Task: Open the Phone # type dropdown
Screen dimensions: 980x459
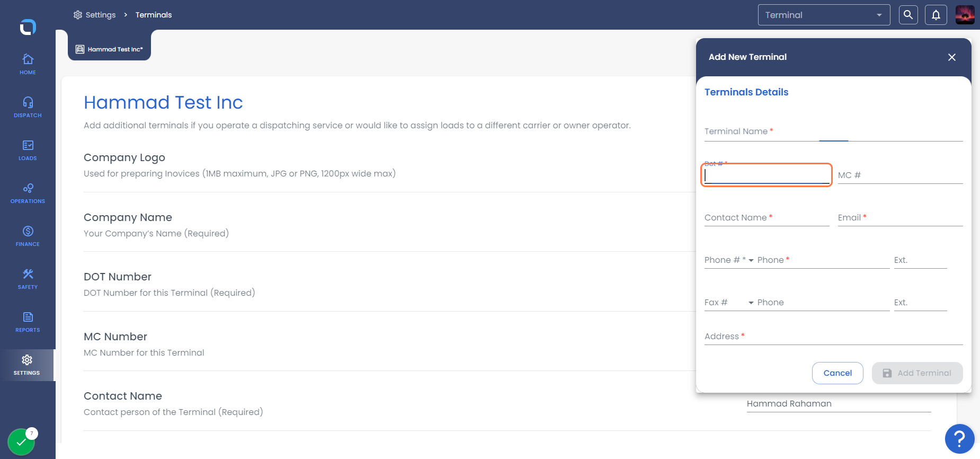Action: pyautogui.click(x=729, y=260)
